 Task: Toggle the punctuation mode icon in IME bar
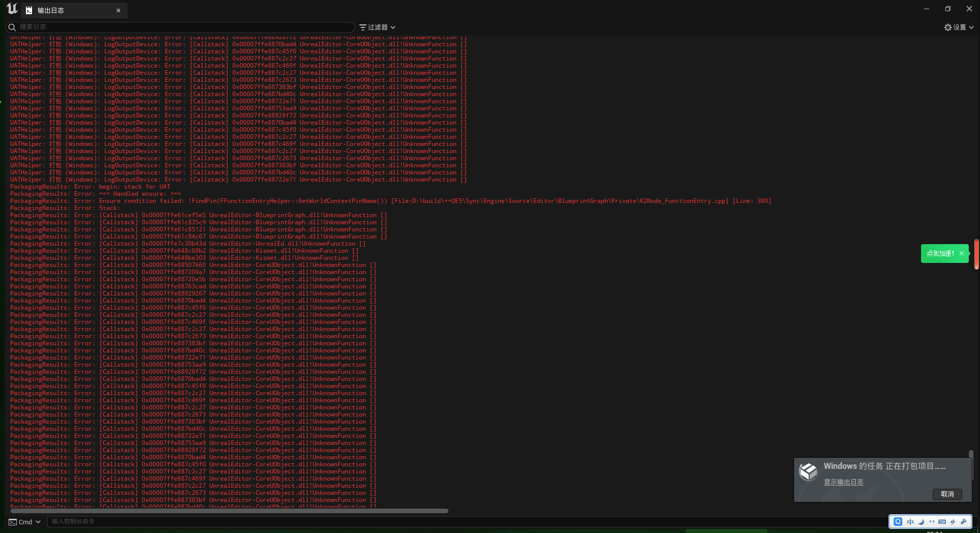(932, 522)
